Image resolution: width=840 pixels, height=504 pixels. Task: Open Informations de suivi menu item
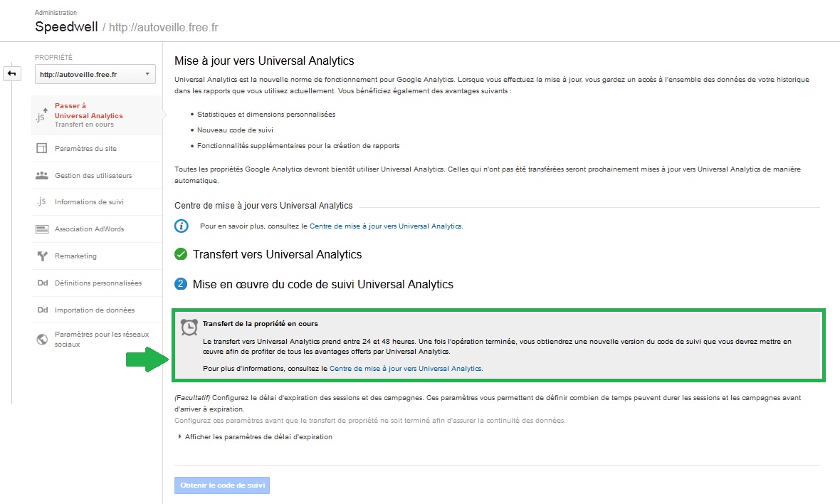click(x=89, y=202)
